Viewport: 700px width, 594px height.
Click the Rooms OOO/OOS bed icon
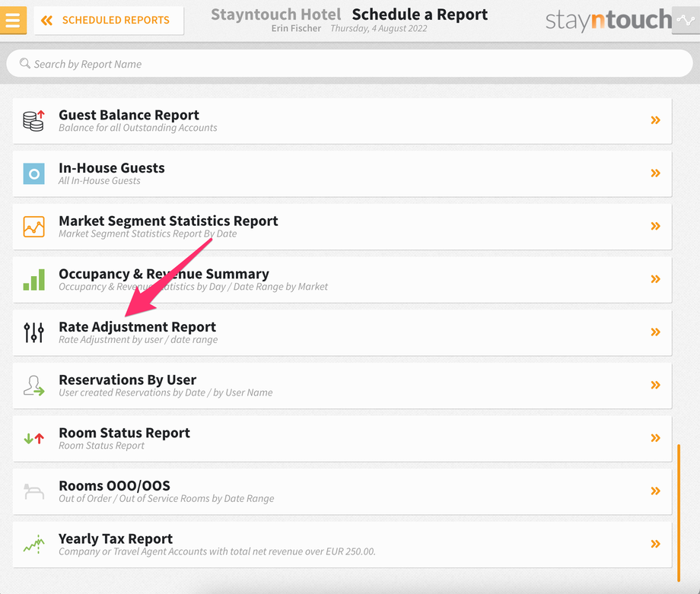point(34,491)
